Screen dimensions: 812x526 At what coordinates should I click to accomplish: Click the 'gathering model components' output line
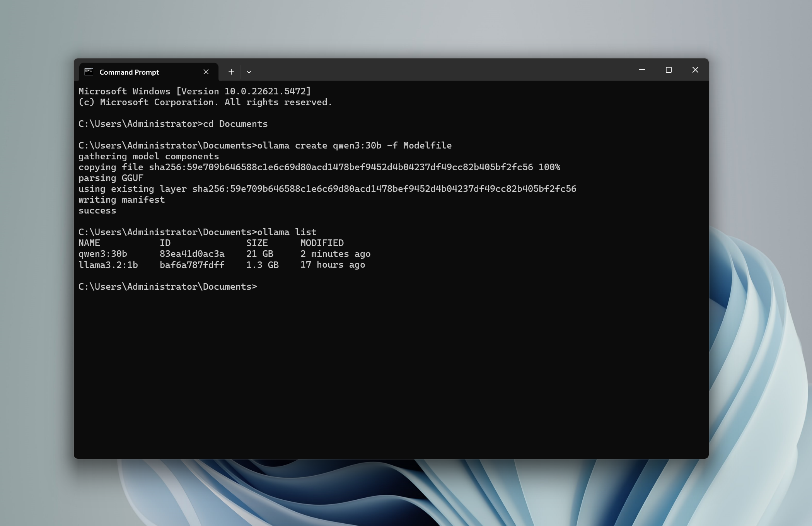149,156
